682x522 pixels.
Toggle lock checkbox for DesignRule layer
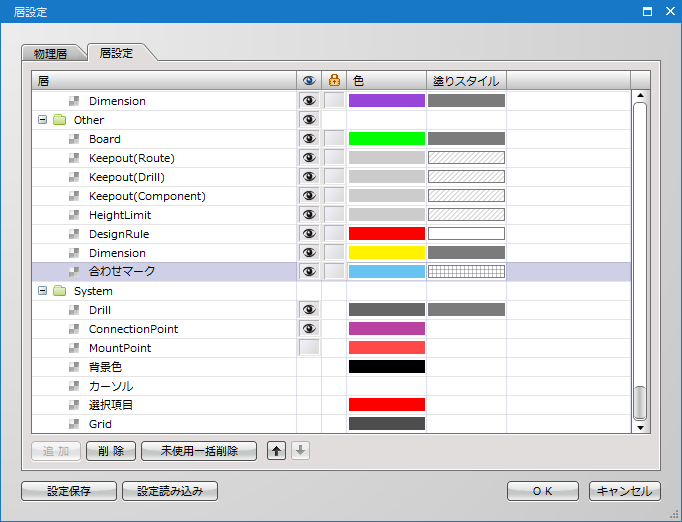coord(334,234)
